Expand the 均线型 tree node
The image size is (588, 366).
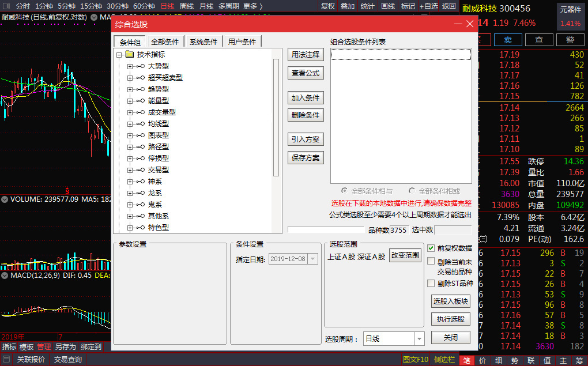130,124
